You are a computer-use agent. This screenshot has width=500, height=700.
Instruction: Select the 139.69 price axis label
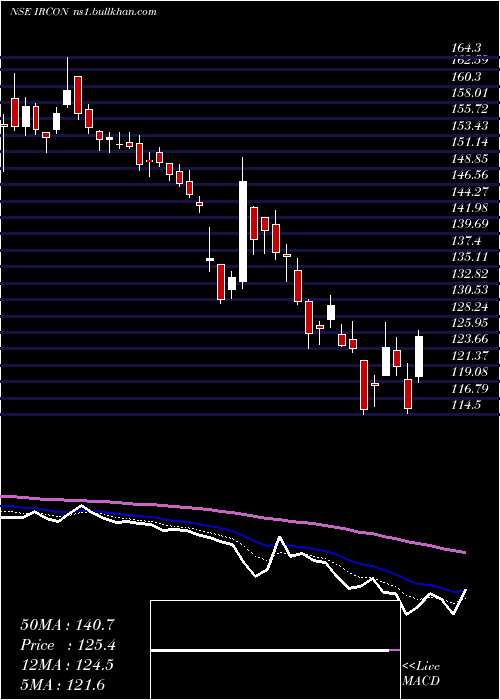[470, 225]
